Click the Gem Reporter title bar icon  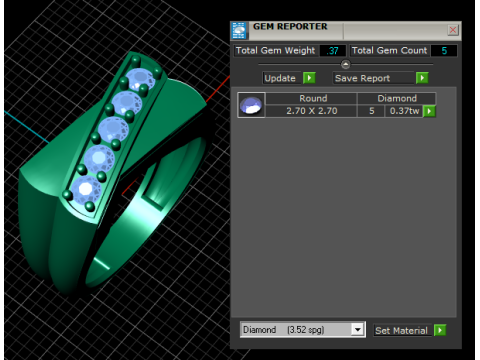[x=239, y=31]
